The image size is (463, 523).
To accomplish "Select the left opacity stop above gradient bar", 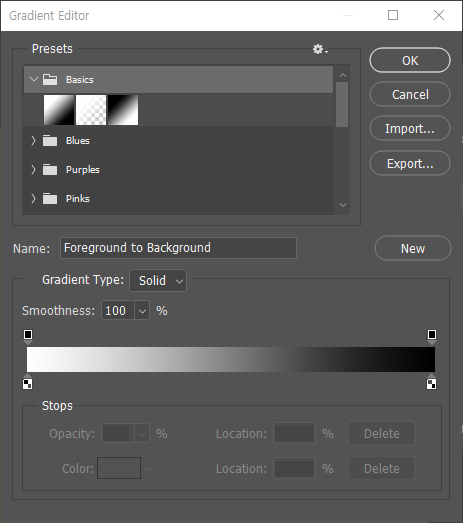I will (x=28, y=337).
